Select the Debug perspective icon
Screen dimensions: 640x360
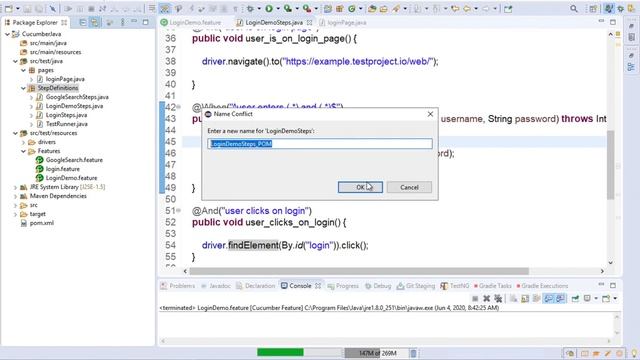click(x=621, y=9)
